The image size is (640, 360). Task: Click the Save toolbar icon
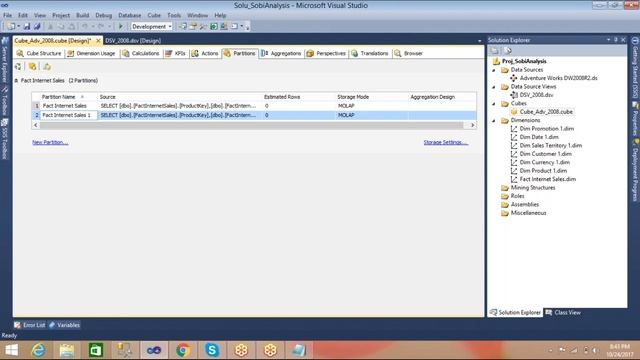click(x=27, y=27)
